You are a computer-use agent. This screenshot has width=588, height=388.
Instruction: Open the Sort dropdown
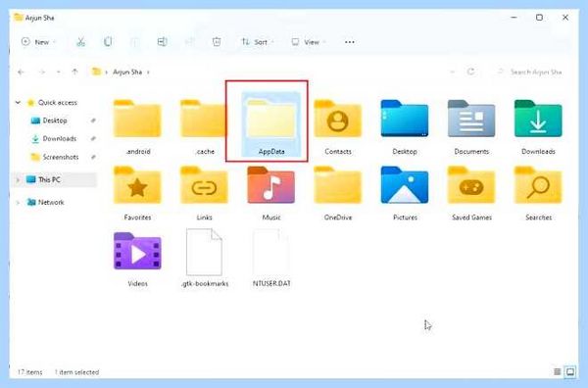coord(257,42)
